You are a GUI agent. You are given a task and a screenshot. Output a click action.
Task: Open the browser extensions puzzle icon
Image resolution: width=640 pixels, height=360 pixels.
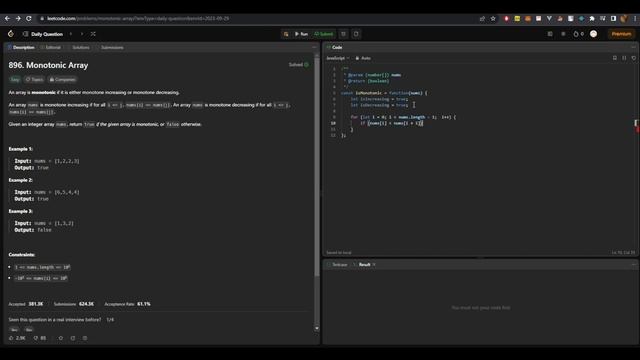pos(592,18)
